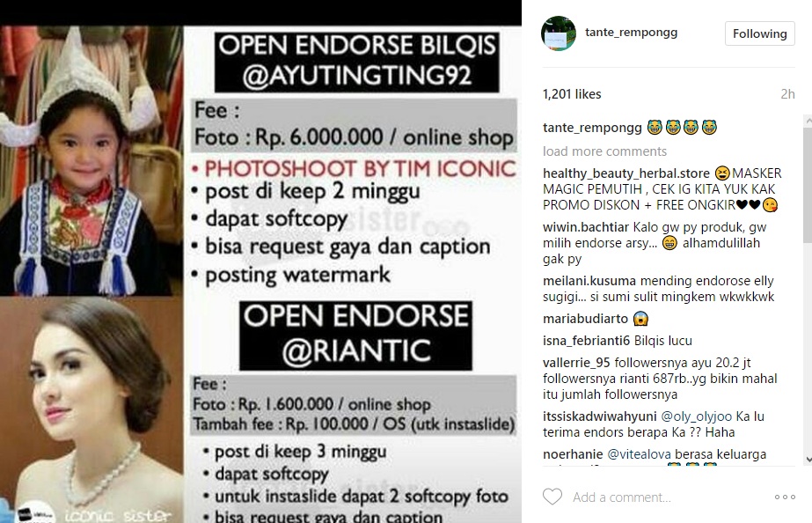Open the healthy_beauty_herbal.store commenter profile
Viewport: 812px width, 523px height.
[626, 173]
